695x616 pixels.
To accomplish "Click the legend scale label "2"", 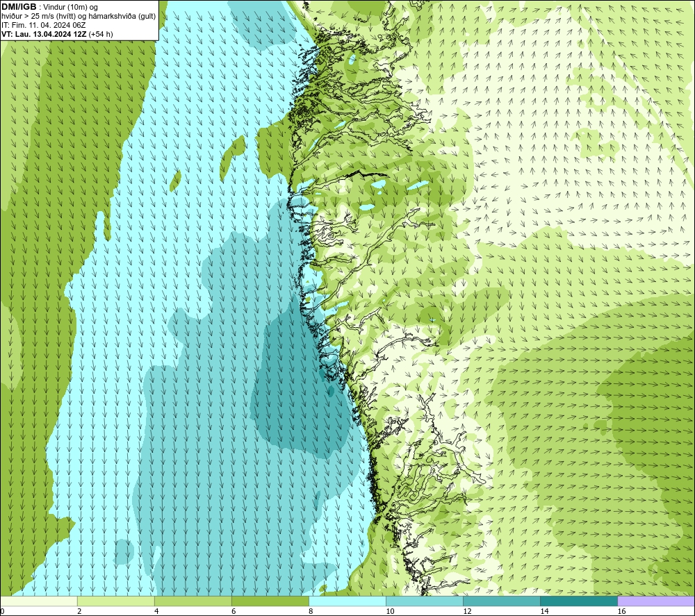I will click(79, 611).
